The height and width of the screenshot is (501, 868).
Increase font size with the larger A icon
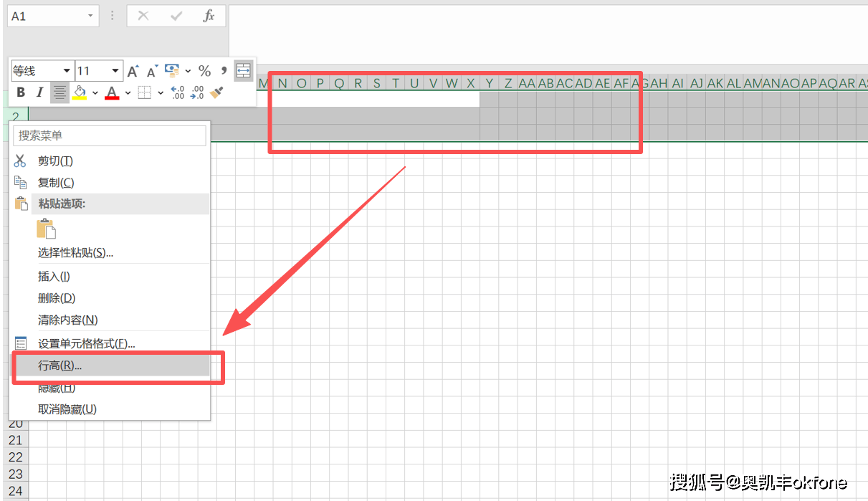tap(133, 71)
